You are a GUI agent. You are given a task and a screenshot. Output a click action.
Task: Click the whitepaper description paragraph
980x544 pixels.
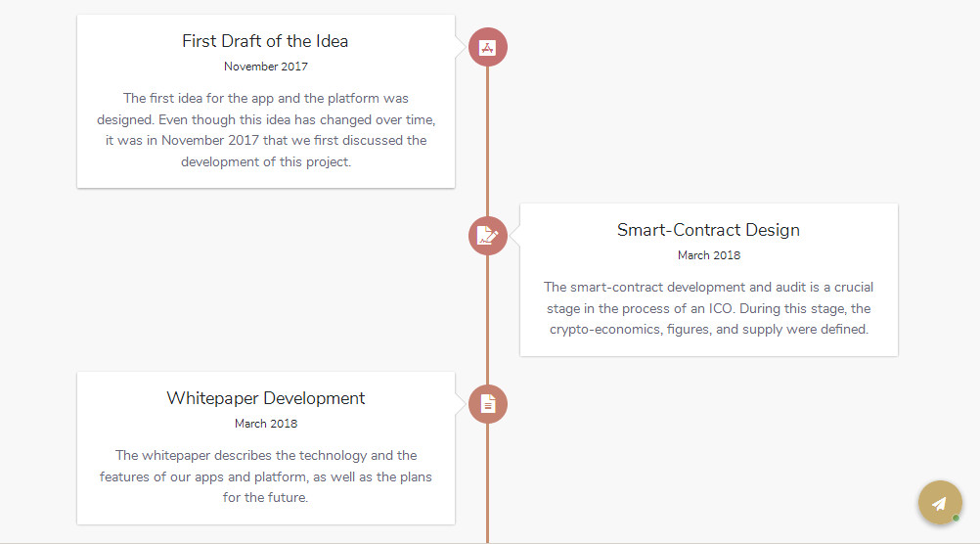(x=265, y=476)
